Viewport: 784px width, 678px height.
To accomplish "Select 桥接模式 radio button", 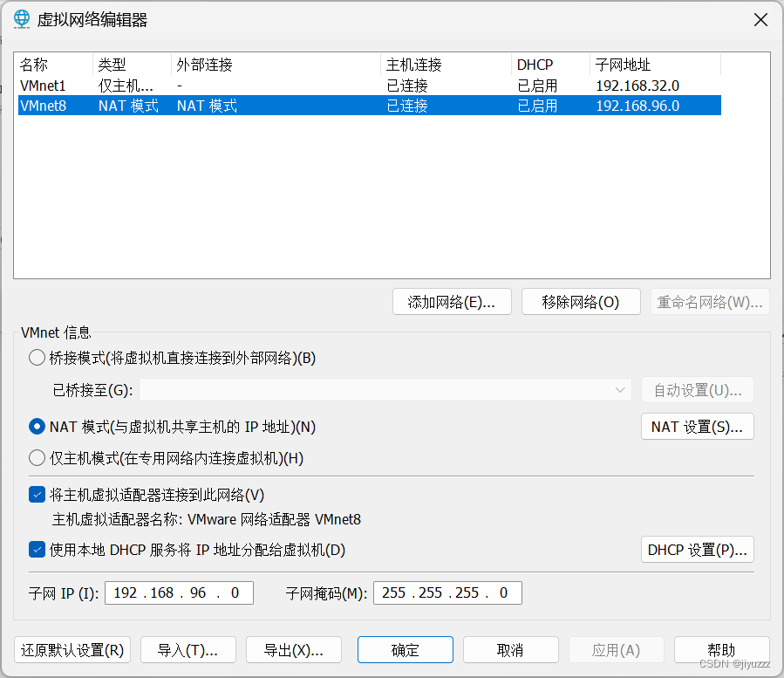I will 37,358.
